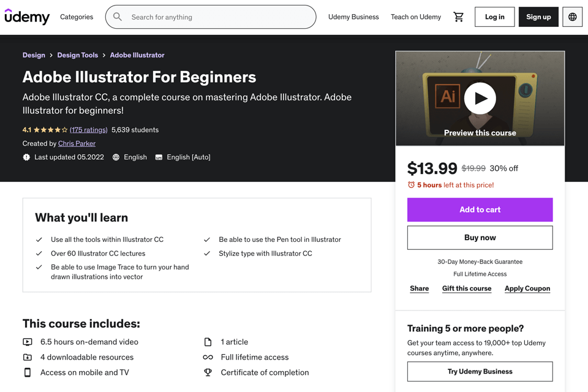Click the mobile device icon
This screenshot has width=588, height=392.
click(x=28, y=372)
